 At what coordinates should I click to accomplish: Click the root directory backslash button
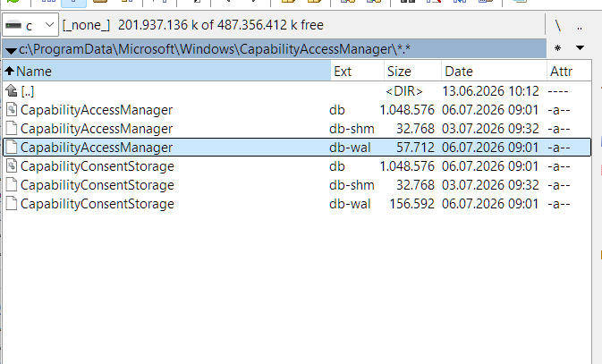pyautogui.click(x=558, y=25)
